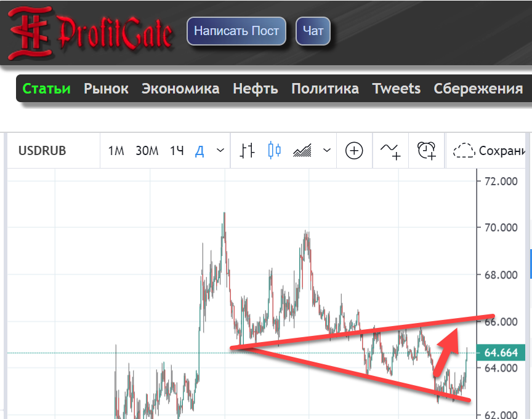Select the 1Ч timeframe
532x419 pixels.
(x=177, y=151)
